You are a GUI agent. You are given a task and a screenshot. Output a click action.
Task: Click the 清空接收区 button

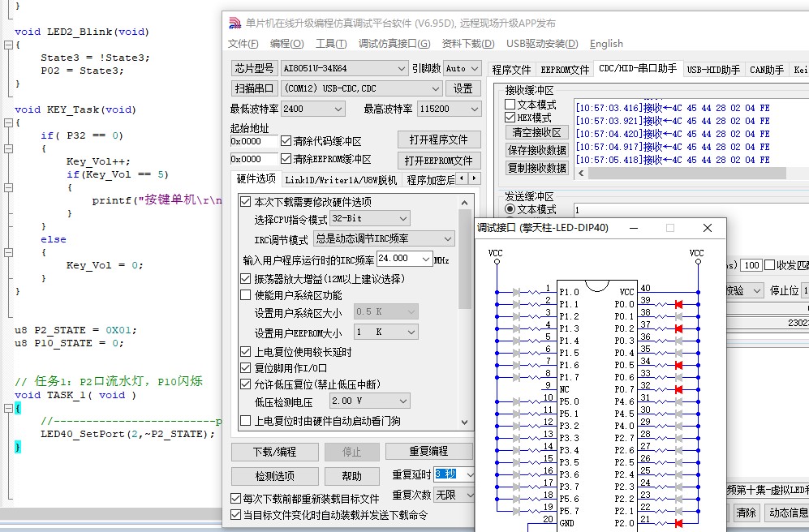coord(537,132)
